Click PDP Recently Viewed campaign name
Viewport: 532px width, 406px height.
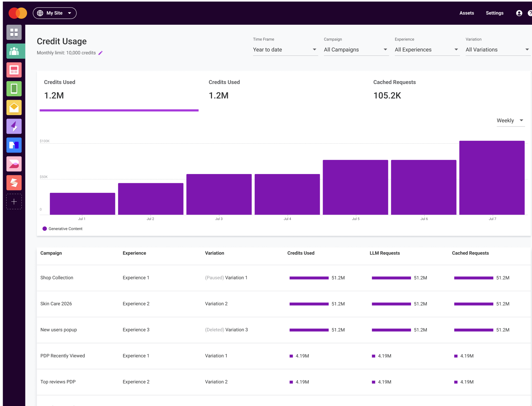[63, 356]
